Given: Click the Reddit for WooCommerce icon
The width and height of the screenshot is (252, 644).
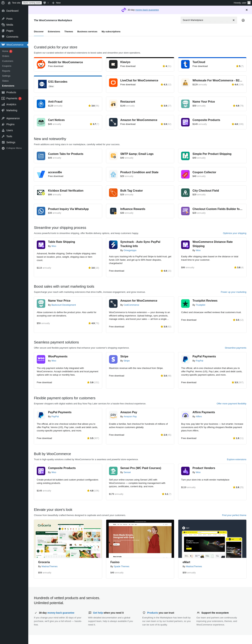Looking at the screenshot, I should 41,64.
